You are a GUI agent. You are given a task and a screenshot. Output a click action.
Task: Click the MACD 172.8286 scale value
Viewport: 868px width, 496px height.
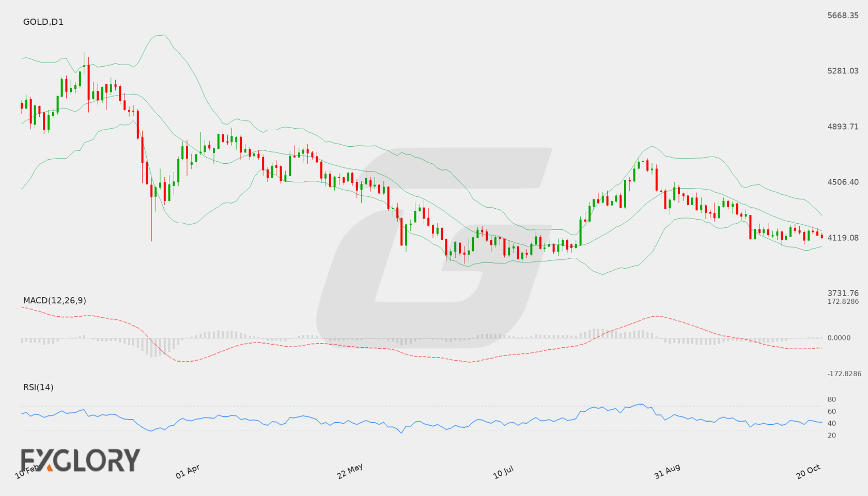pos(843,301)
